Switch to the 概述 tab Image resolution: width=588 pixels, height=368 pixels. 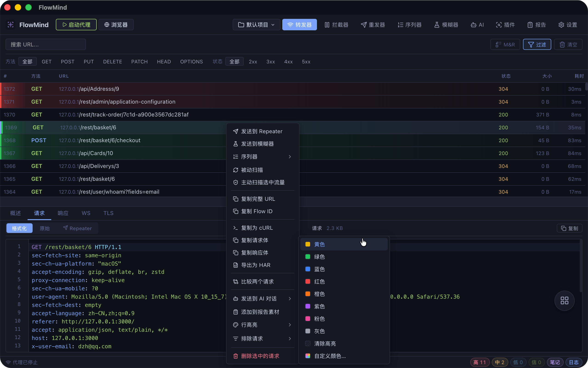(x=16, y=213)
